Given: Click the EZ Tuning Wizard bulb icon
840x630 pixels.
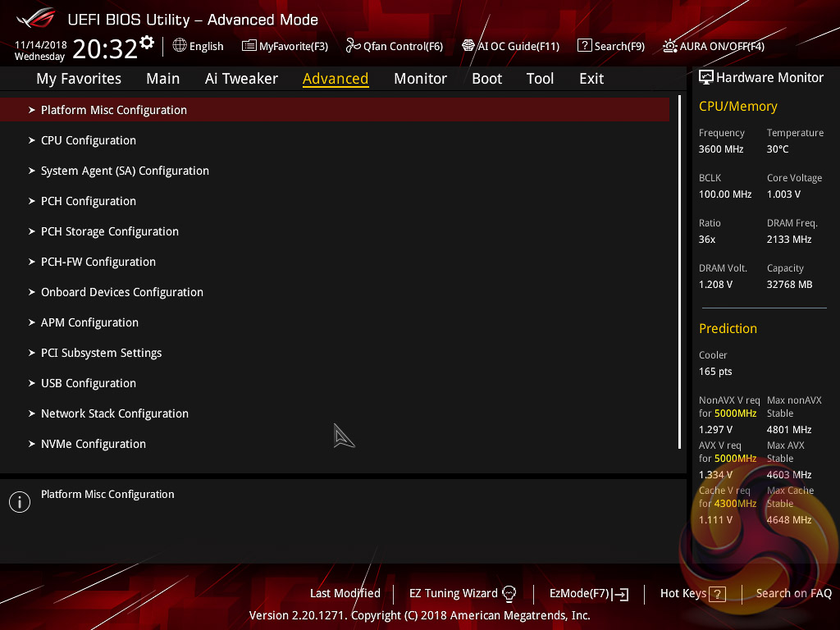Looking at the screenshot, I should click(509, 594).
